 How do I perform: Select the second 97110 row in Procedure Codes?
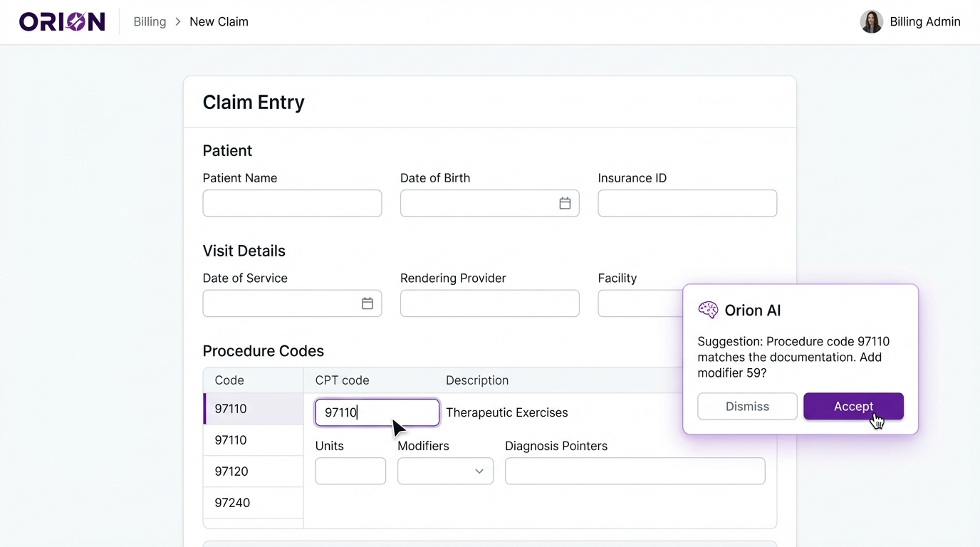(x=229, y=439)
